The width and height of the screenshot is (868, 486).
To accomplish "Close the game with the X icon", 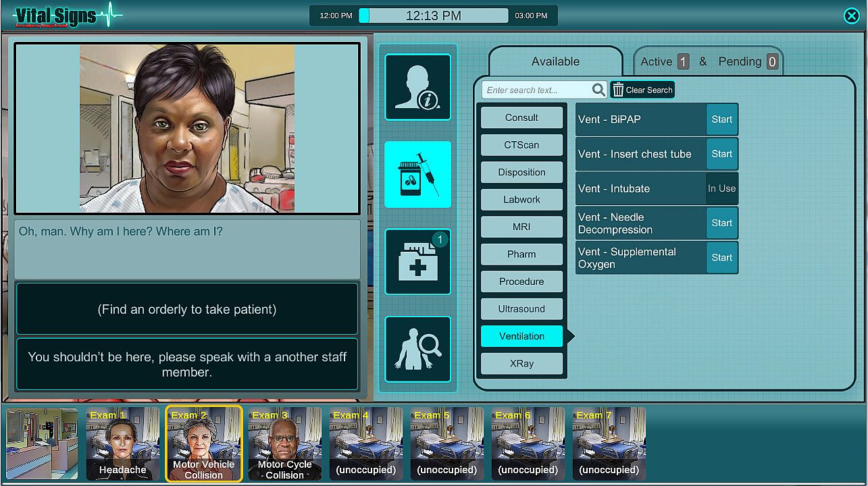I will (852, 16).
